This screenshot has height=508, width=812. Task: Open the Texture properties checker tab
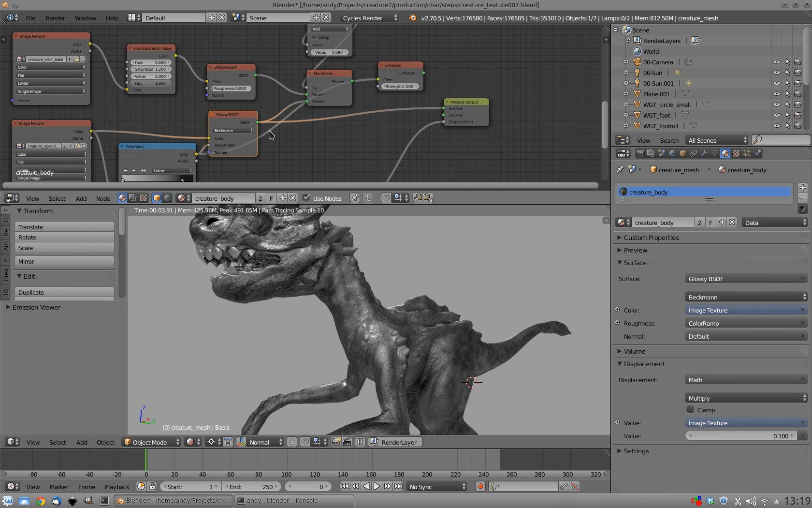736,153
